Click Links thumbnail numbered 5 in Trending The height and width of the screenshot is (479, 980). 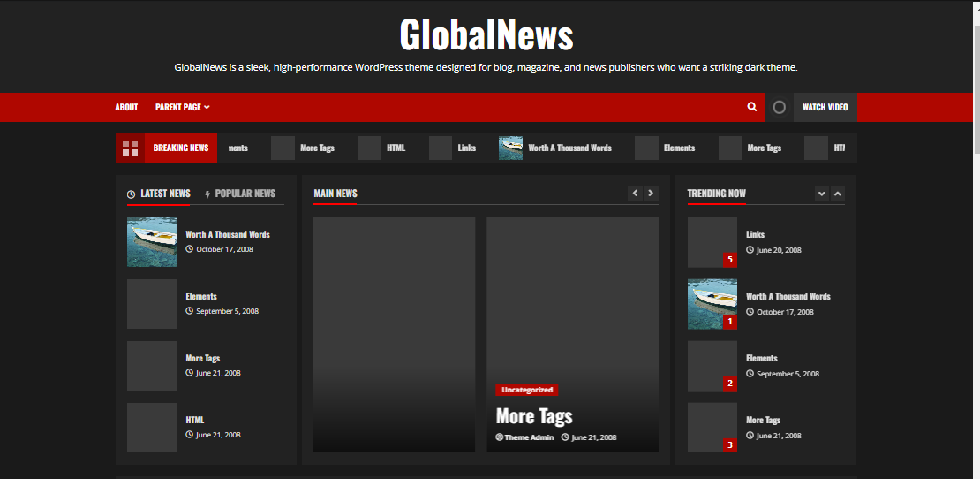pyautogui.click(x=712, y=242)
